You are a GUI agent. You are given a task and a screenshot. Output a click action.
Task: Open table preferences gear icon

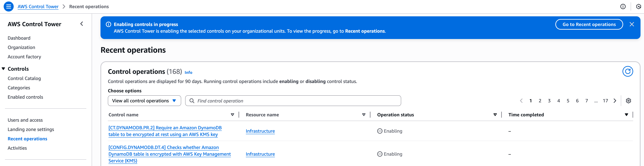tap(628, 101)
